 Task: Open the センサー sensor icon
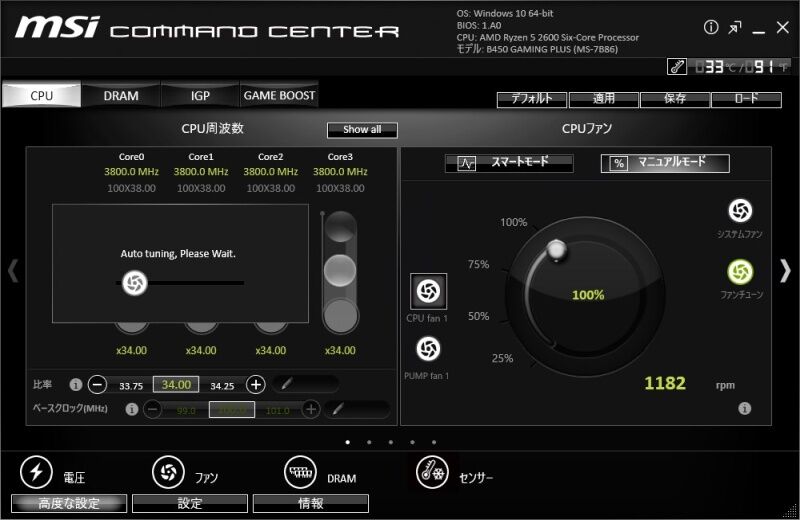pos(432,472)
